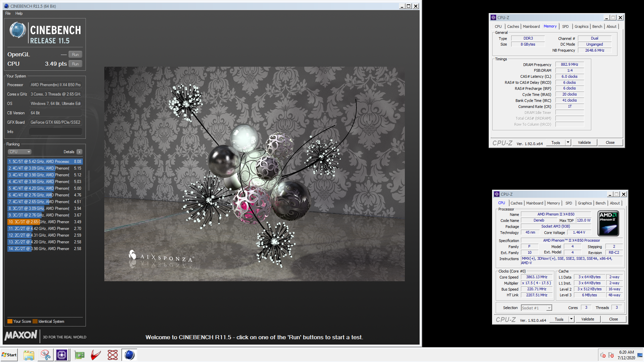This screenshot has width=644, height=362.
Task: Click the upper CPU-Z window title icon
Action: pyautogui.click(x=493, y=17)
